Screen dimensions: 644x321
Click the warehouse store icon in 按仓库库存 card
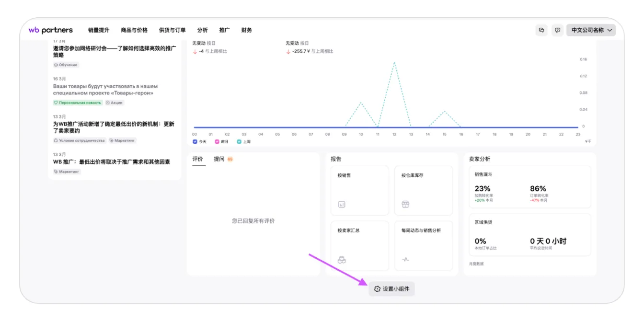pyautogui.click(x=405, y=204)
